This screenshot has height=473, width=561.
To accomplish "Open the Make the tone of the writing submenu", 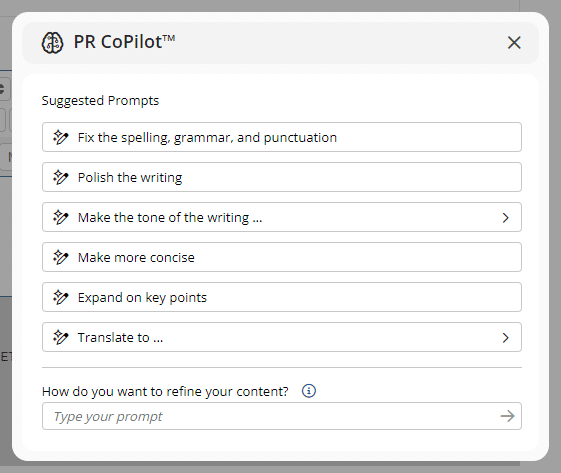I will click(x=282, y=217).
